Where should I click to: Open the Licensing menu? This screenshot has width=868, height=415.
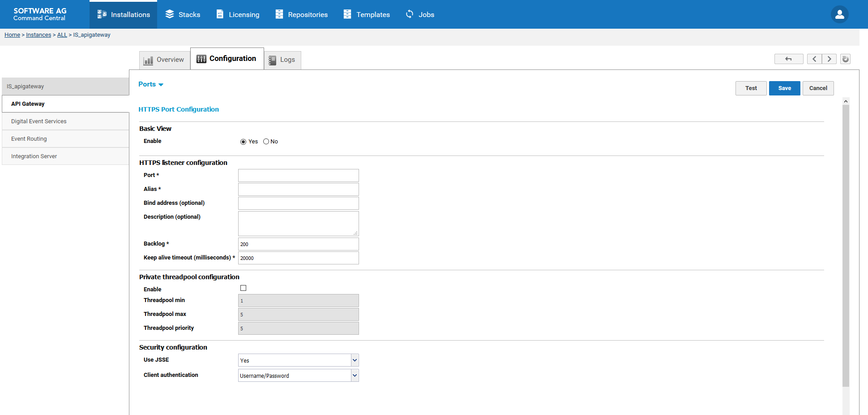[238, 14]
